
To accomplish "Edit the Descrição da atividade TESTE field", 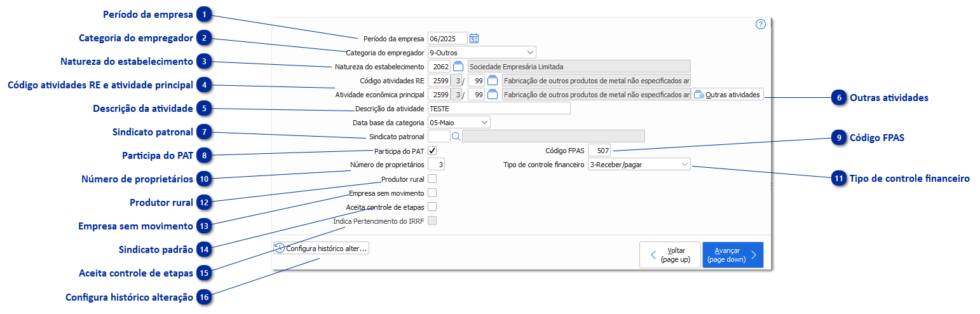I will (499, 108).
